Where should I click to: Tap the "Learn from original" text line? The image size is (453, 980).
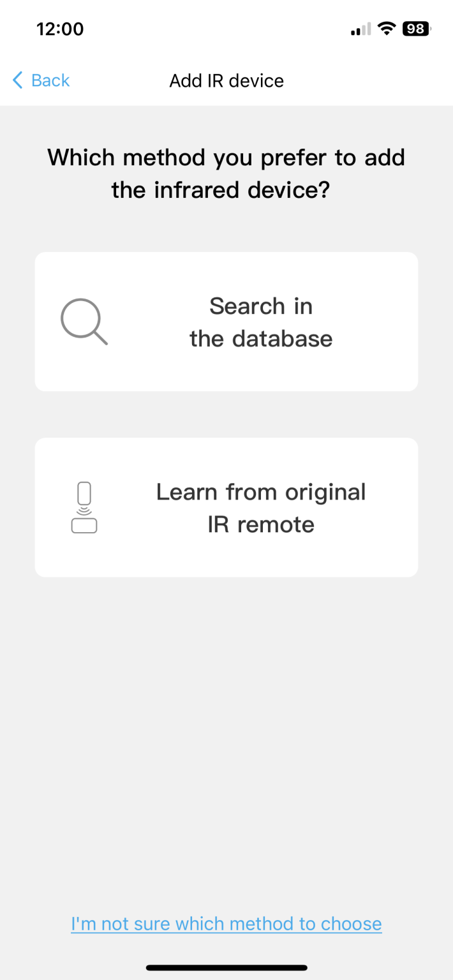[261, 492]
